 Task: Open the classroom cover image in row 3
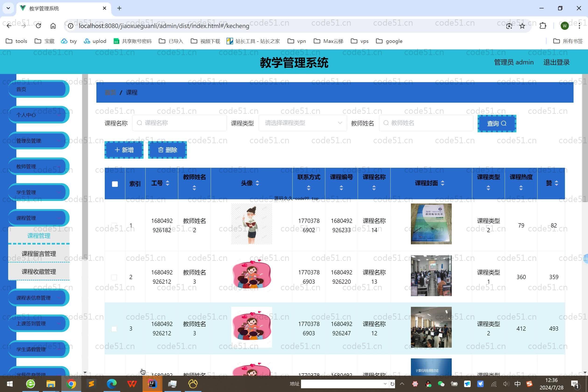[431, 327]
